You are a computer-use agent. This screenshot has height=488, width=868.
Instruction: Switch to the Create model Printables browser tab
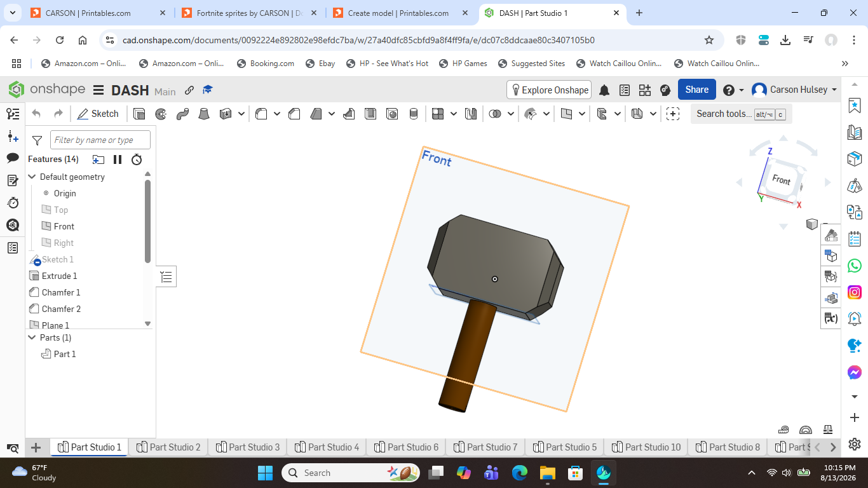point(398,13)
